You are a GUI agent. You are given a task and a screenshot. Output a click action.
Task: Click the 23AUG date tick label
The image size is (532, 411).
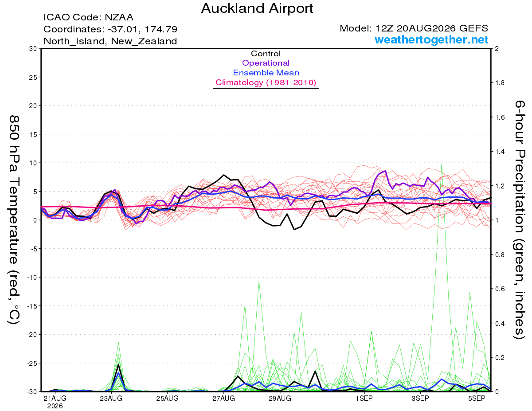tap(111, 399)
